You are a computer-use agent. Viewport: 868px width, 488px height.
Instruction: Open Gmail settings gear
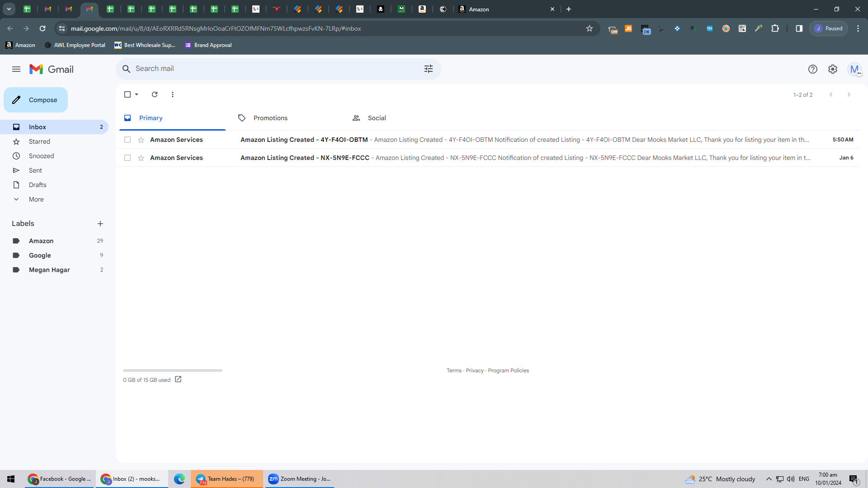pyautogui.click(x=833, y=69)
